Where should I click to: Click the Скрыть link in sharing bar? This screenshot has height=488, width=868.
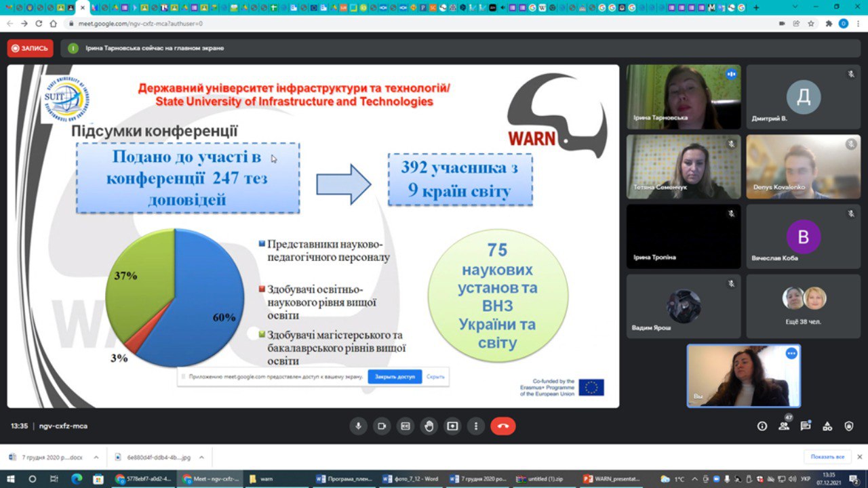[x=435, y=377]
